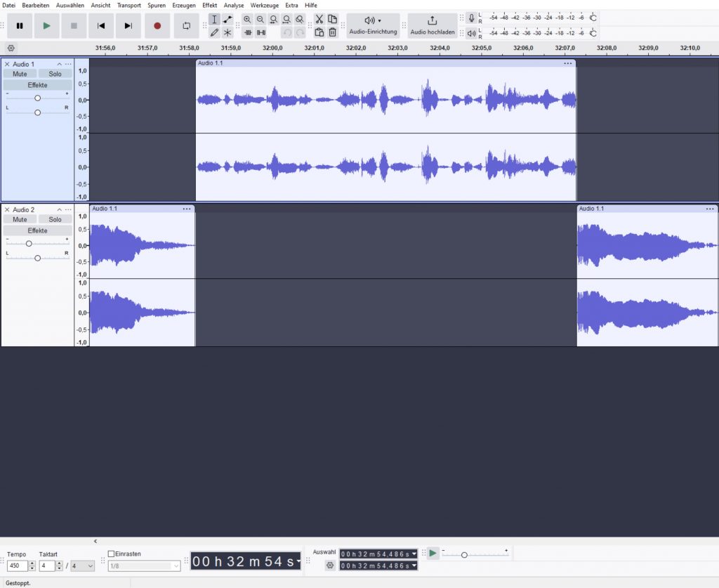This screenshot has height=588, width=719.
Task: Open the Audio-Einrichtung dropdown
Action: pos(373,25)
